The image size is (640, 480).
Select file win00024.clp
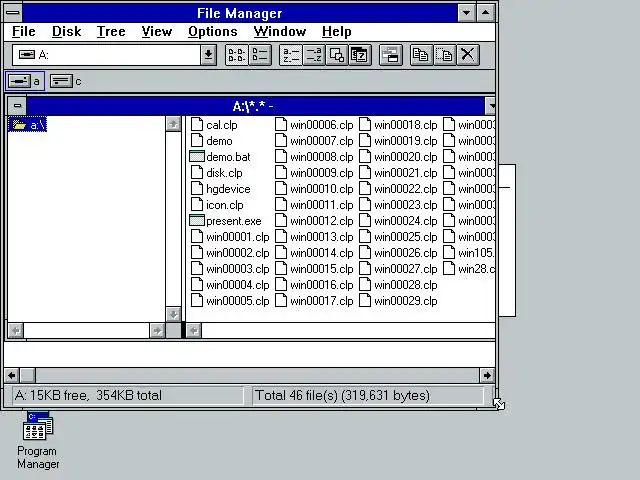coord(398,221)
